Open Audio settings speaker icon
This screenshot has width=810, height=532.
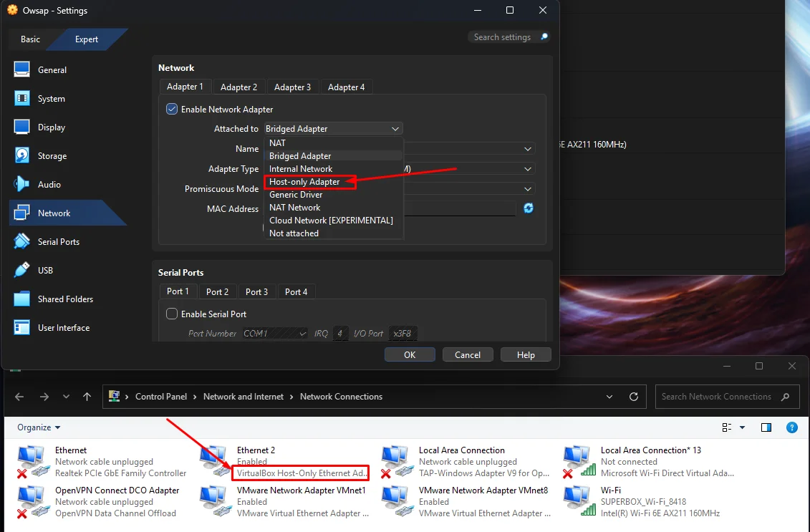[x=21, y=184]
